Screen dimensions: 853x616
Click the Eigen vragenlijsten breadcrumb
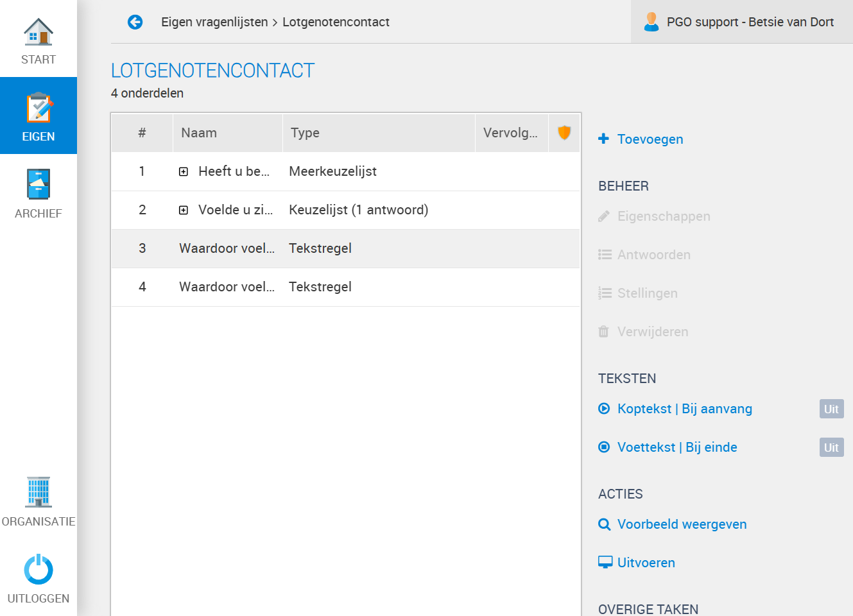214,22
